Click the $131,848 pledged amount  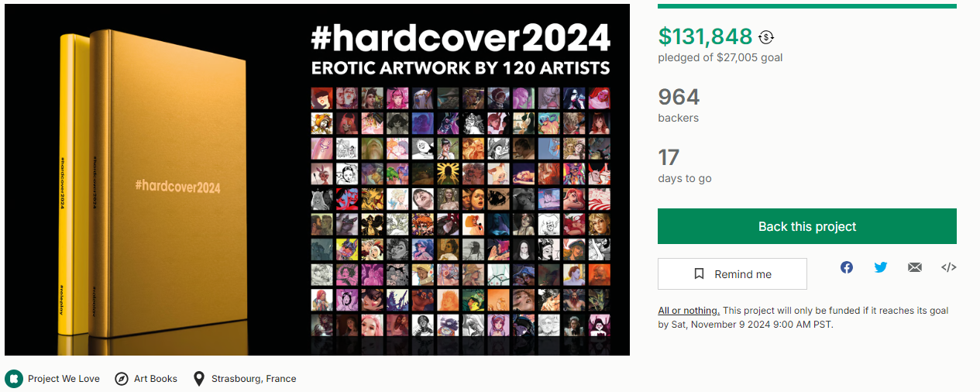705,36
